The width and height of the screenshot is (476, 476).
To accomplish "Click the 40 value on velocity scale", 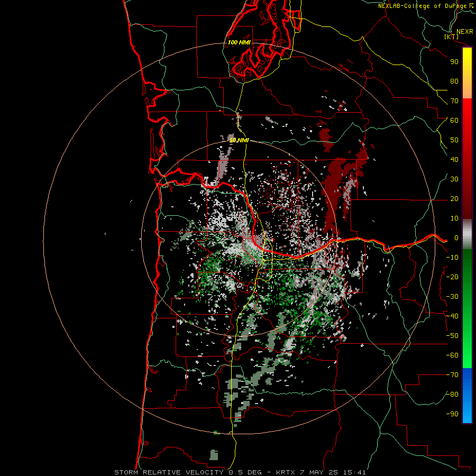I will (x=454, y=160).
